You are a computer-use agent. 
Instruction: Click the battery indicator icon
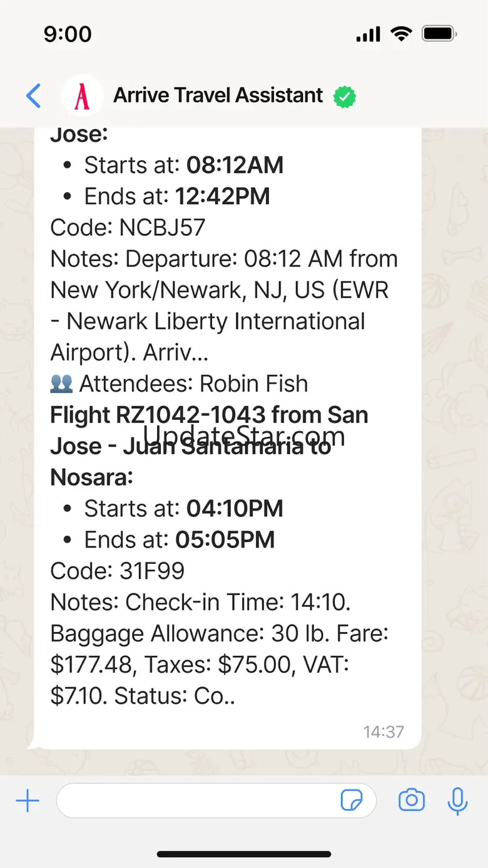coord(439,34)
